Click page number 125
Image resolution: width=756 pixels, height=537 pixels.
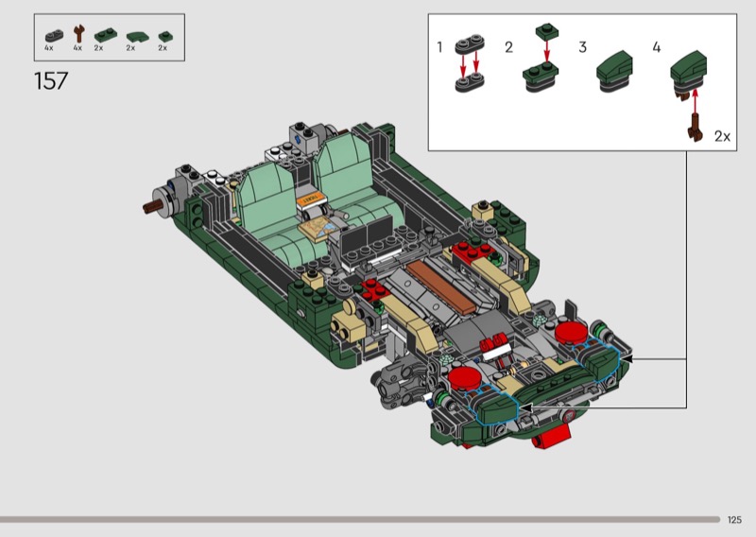coord(734,520)
